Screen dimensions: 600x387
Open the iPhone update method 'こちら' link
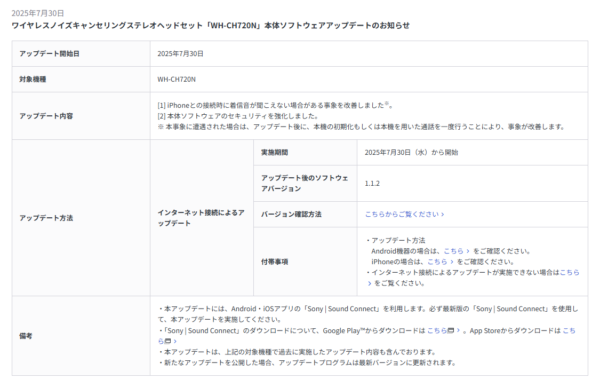point(440,262)
